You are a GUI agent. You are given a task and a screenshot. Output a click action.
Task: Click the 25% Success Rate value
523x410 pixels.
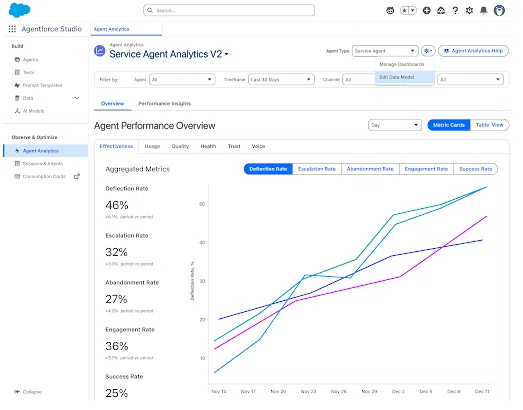tap(117, 394)
